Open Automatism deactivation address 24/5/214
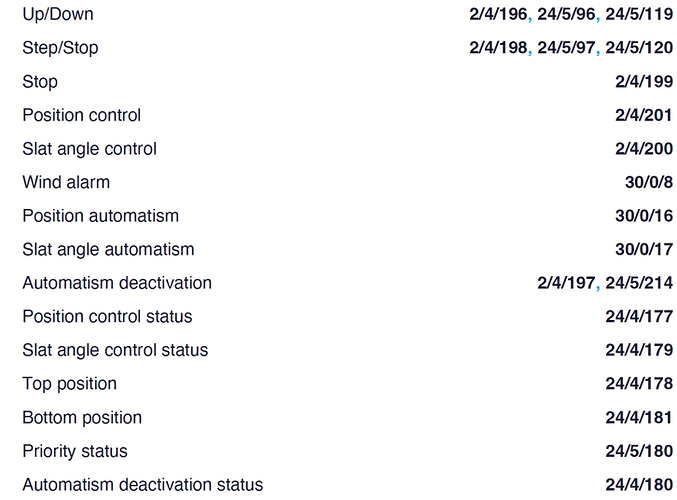This screenshot has height=500, width=677. click(639, 283)
